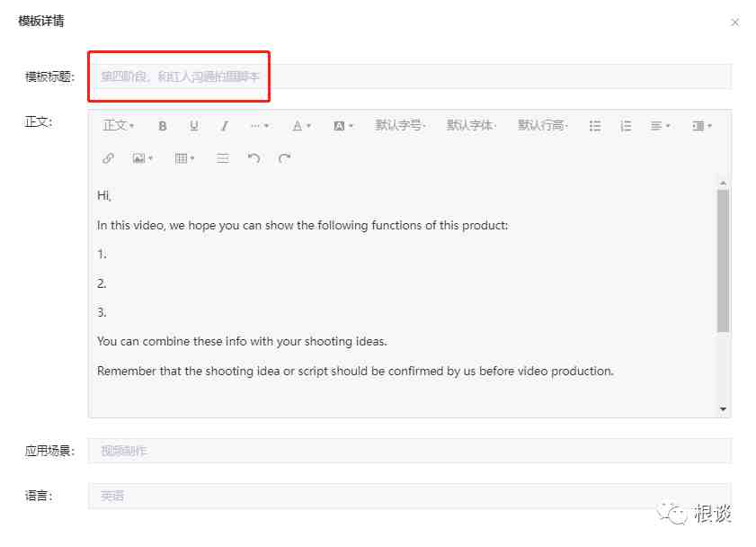Insert a bulleted list

(595, 126)
